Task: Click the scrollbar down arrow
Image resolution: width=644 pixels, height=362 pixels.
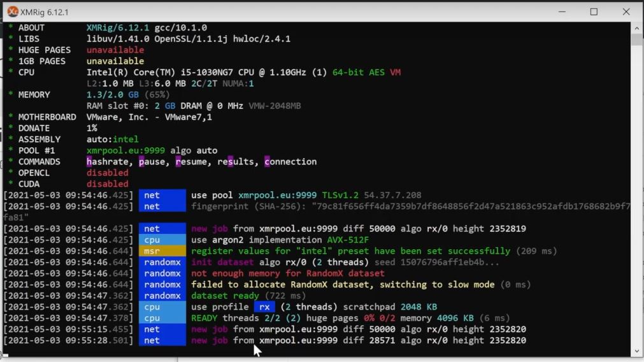Action: [636, 351]
